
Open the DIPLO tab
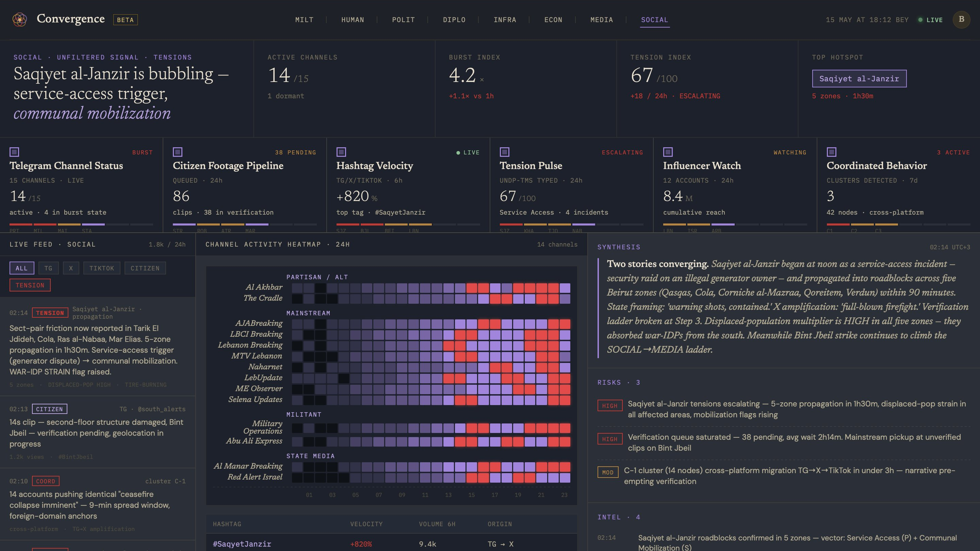tap(454, 20)
